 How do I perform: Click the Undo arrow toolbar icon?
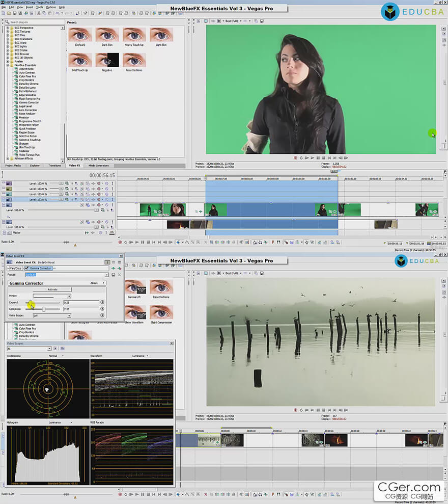58,13
